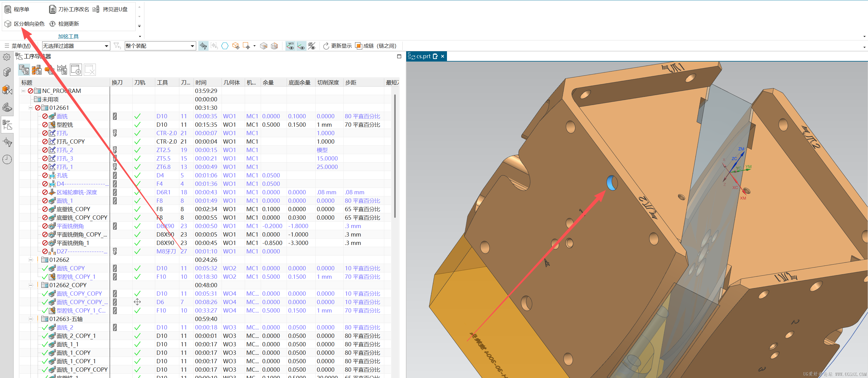Click the vertical scrollbar of the operation list
Image resolution: width=868 pixels, height=378 pixels.
(x=395, y=156)
